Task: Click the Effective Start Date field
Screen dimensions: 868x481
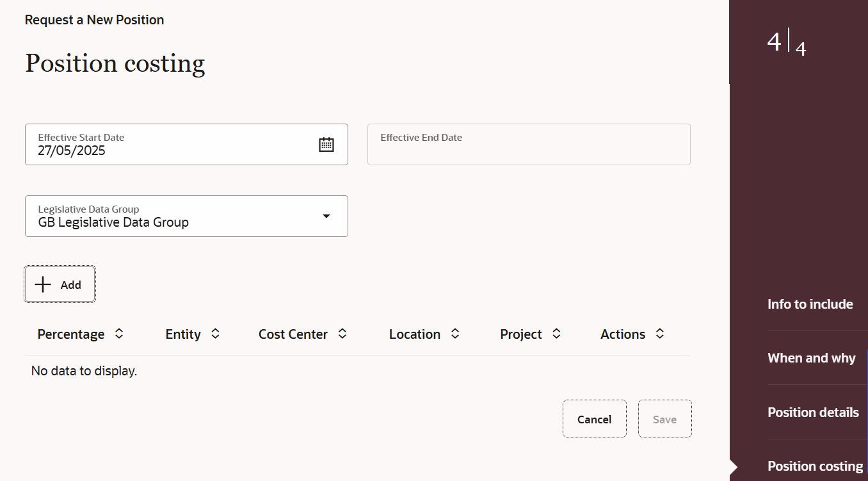Action: (x=160, y=151)
